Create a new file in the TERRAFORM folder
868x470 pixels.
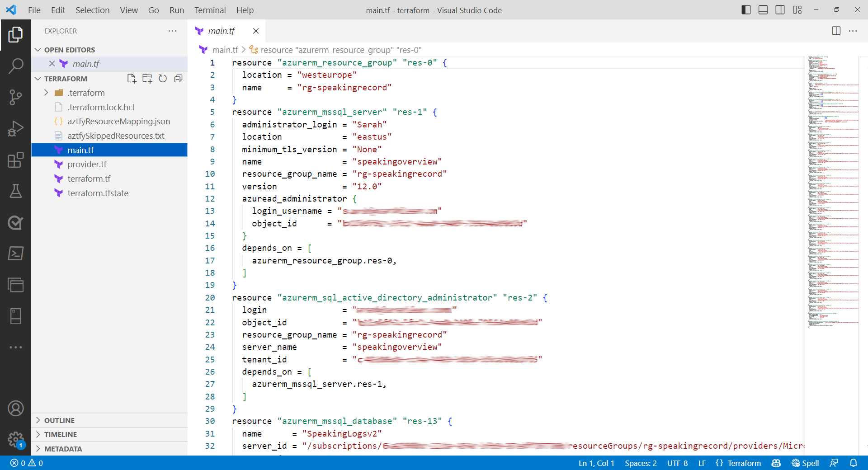[x=132, y=78]
